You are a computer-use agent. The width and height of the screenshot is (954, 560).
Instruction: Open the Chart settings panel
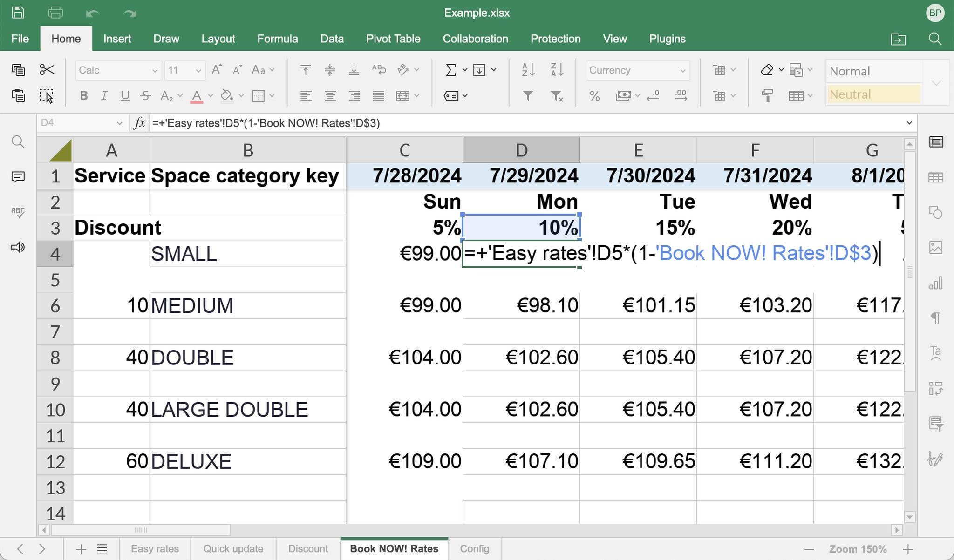(x=936, y=283)
